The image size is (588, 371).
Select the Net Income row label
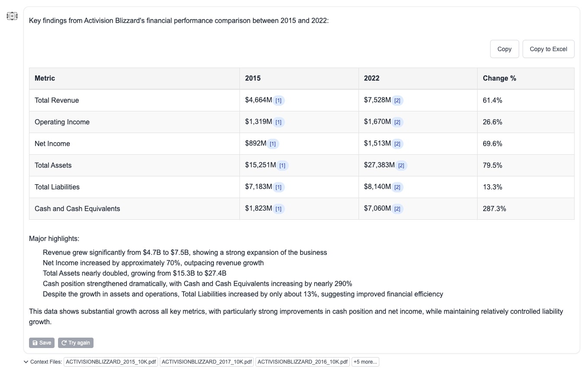click(x=52, y=143)
